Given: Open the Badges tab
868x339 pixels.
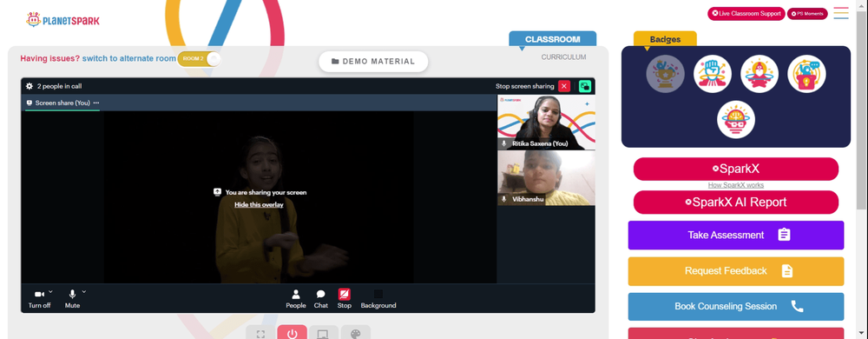Looking at the screenshot, I should click(665, 39).
